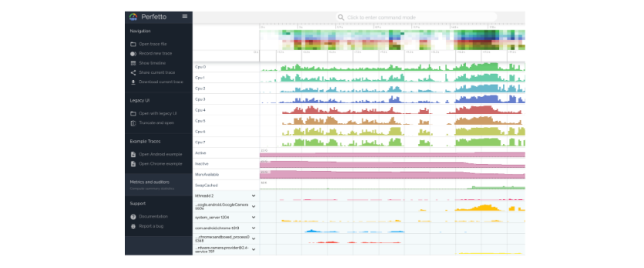Choose Show timeline in sidebar
The image size is (644, 268).
[152, 63]
